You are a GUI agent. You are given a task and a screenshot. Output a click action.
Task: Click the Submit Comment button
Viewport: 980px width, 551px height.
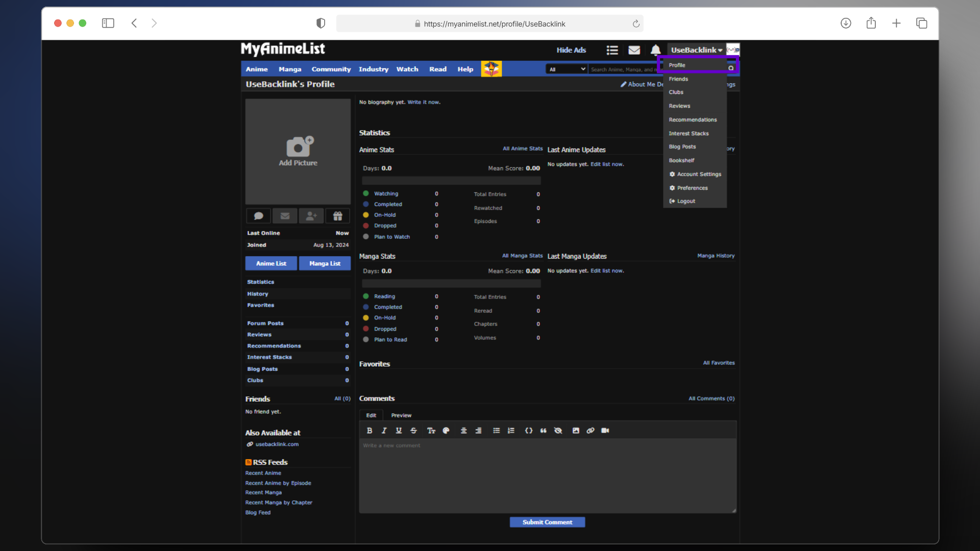point(547,522)
